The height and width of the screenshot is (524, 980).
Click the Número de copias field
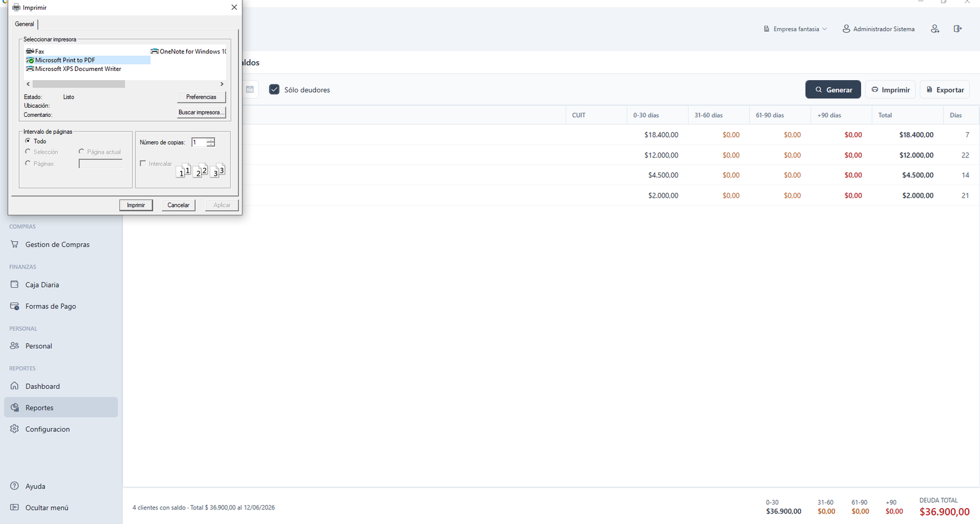point(199,142)
